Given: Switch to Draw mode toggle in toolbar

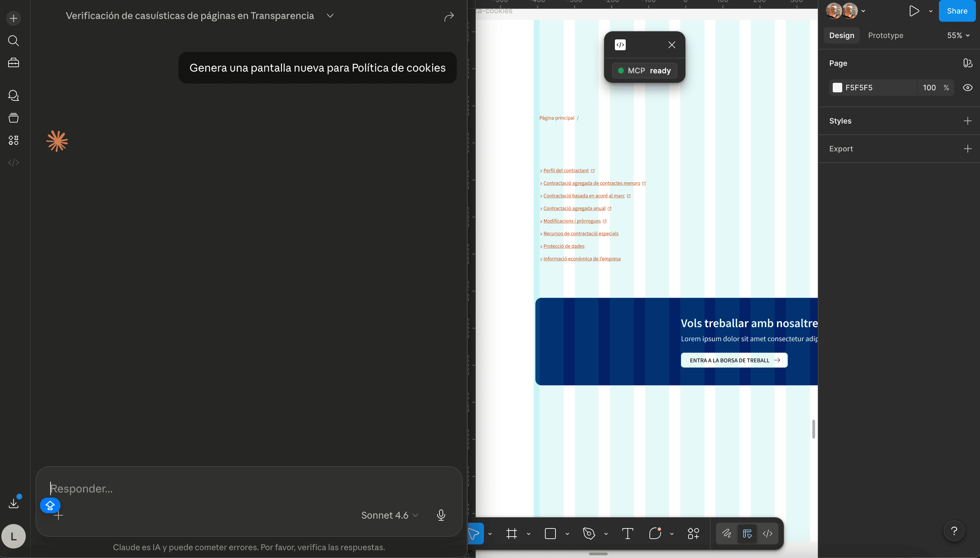Looking at the screenshot, I should click(727, 534).
